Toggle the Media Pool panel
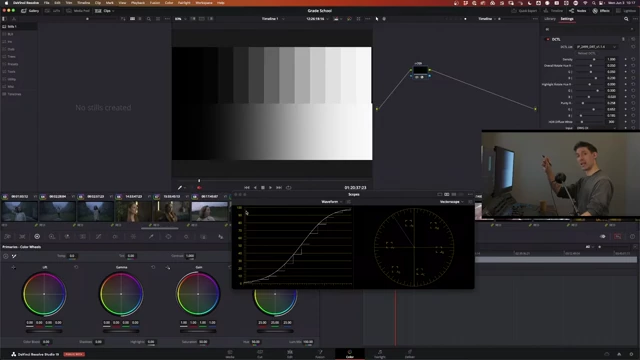The image size is (640, 360). click(x=79, y=11)
